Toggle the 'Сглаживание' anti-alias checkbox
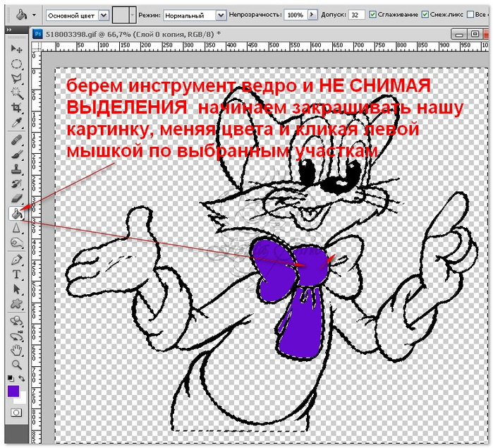The image size is (493, 448). [372, 15]
